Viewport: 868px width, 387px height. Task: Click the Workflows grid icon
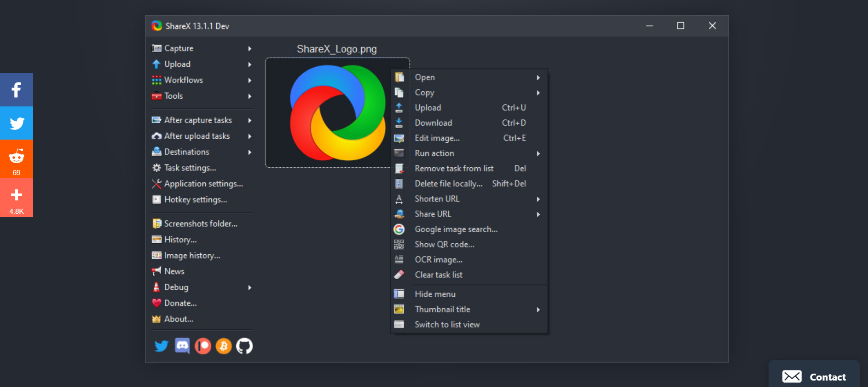pyautogui.click(x=156, y=80)
